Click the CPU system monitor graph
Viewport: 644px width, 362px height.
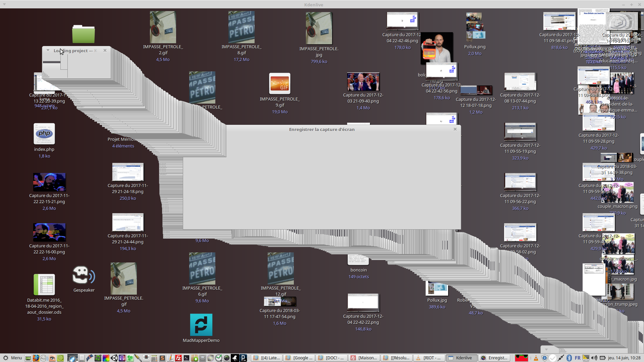point(521,358)
